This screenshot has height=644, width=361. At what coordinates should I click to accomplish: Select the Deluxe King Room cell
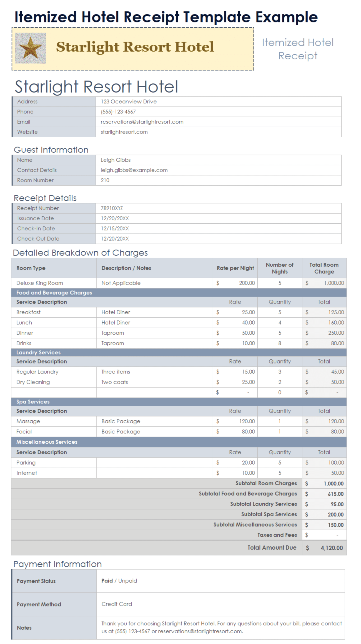tap(39, 283)
